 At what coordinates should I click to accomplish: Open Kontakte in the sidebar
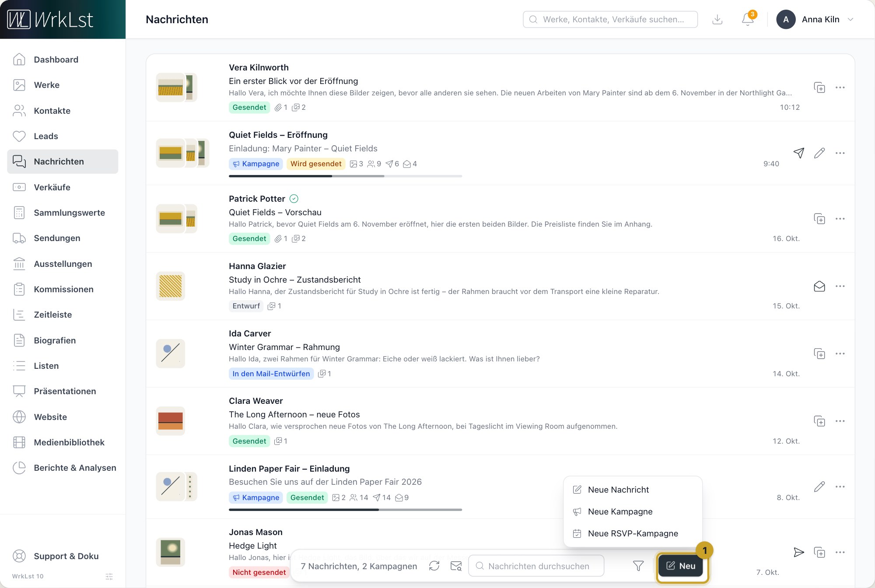coord(63,111)
